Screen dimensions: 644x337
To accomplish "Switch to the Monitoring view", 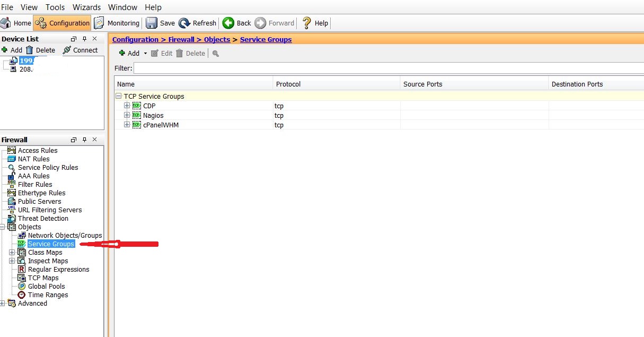I will [117, 23].
